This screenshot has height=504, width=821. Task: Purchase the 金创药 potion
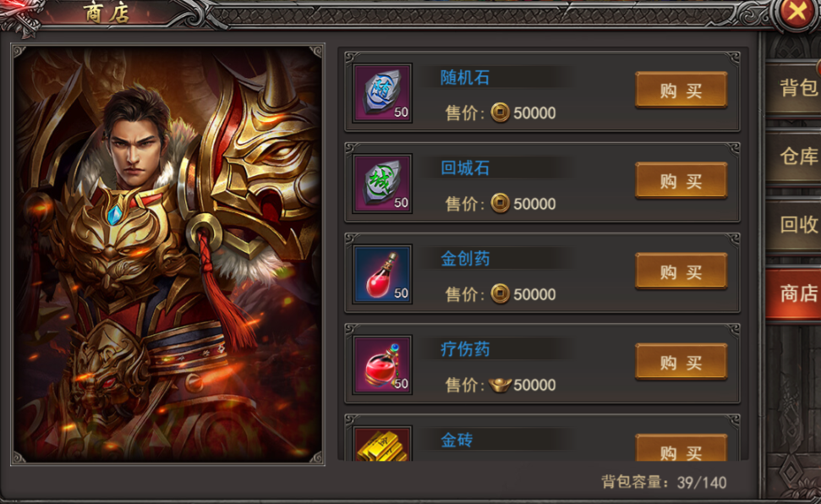tap(681, 272)
